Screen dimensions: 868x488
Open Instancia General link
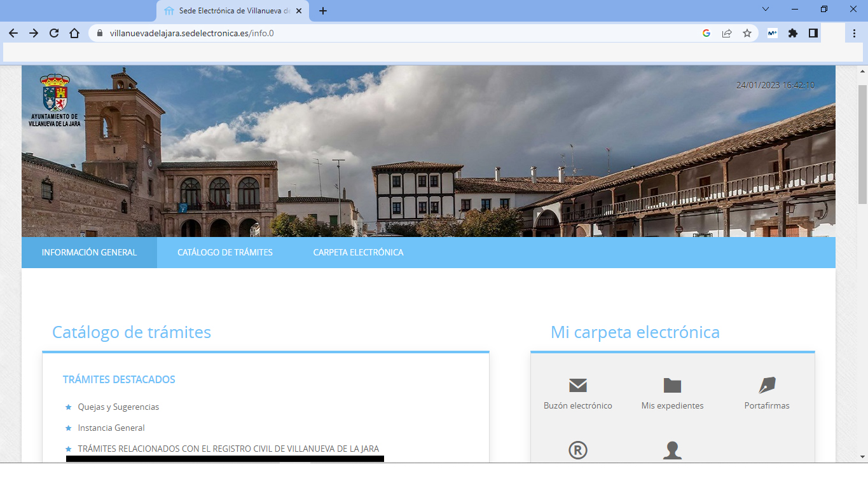point(111,428)
